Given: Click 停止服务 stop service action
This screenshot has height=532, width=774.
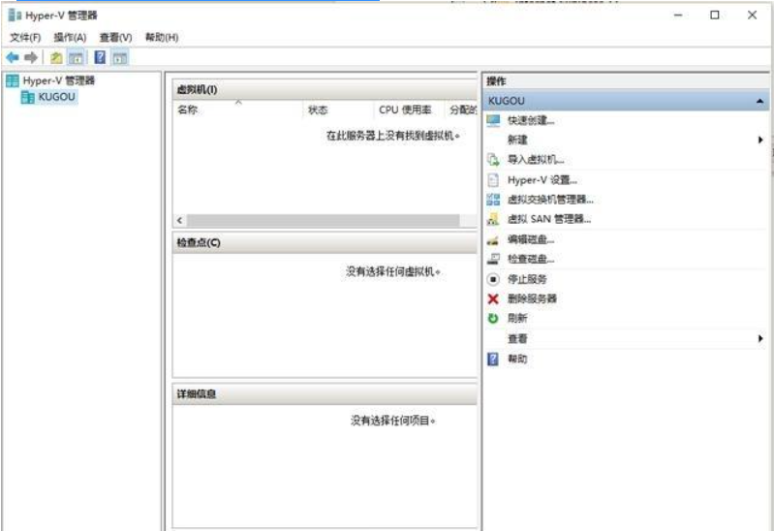Looking at the screenshot, I should point(527,279).
